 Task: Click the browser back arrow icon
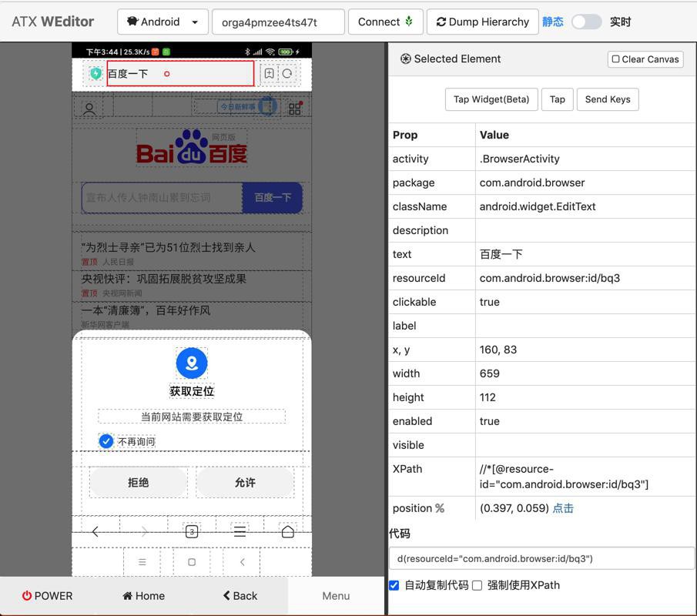coord(96,531)
